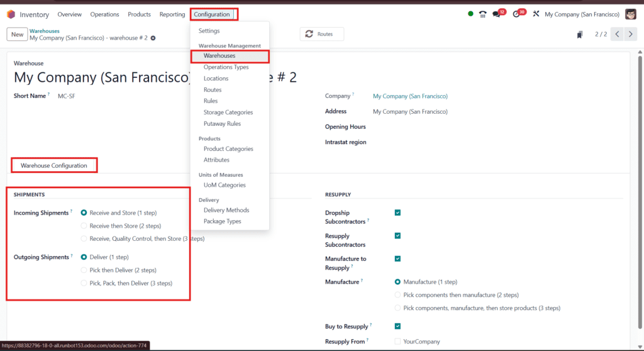Click the Inventory app title
Screen dimensions: 644x351
(34, 14)
